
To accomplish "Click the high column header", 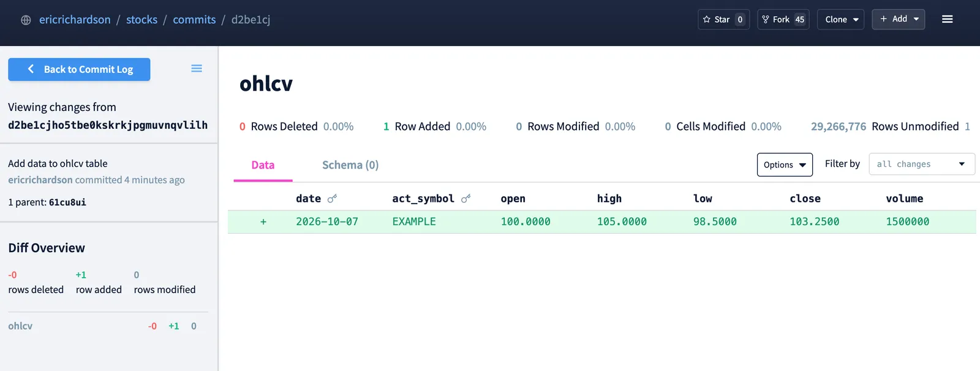I will pyautogui.click(x=609, y=199).
